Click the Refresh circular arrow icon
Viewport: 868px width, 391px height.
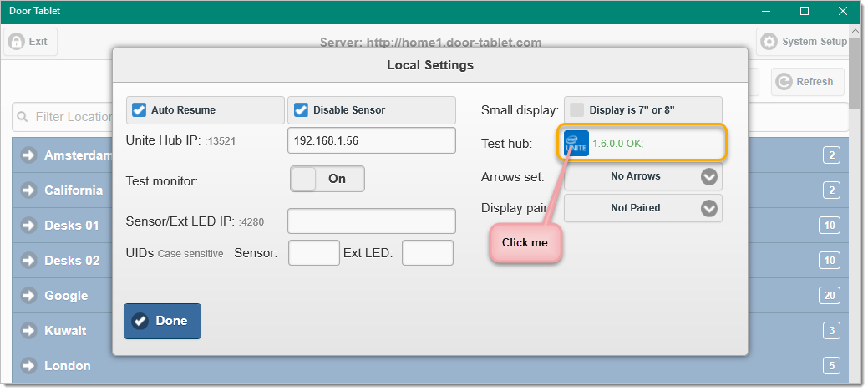[784, 81]
